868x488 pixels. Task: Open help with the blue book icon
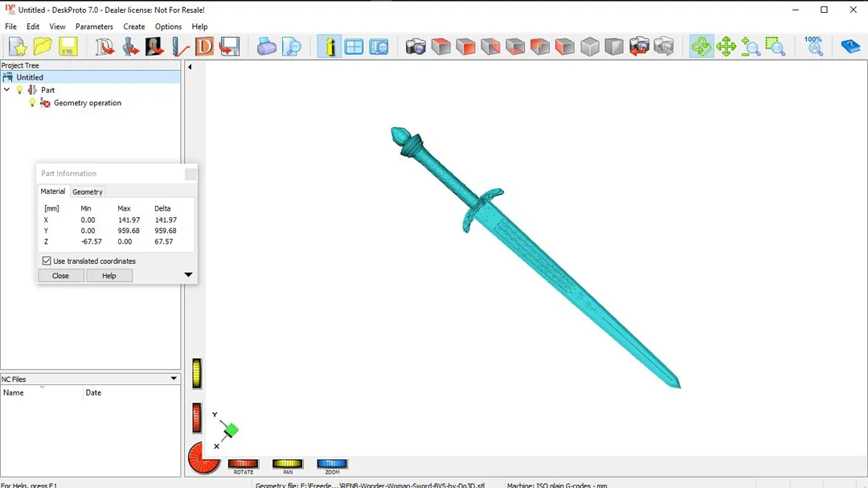[x=850, y=47]
